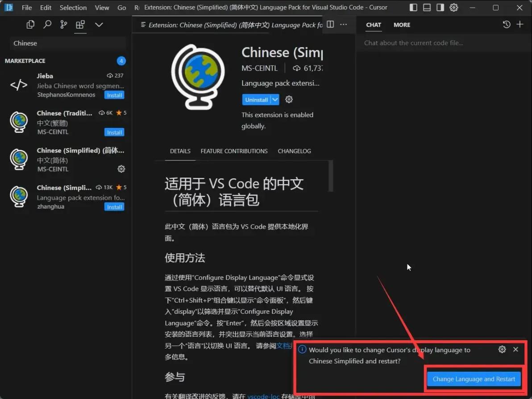Switch to the FEATURE CONTRIBUTIONS tab

(x=234, y=151)
